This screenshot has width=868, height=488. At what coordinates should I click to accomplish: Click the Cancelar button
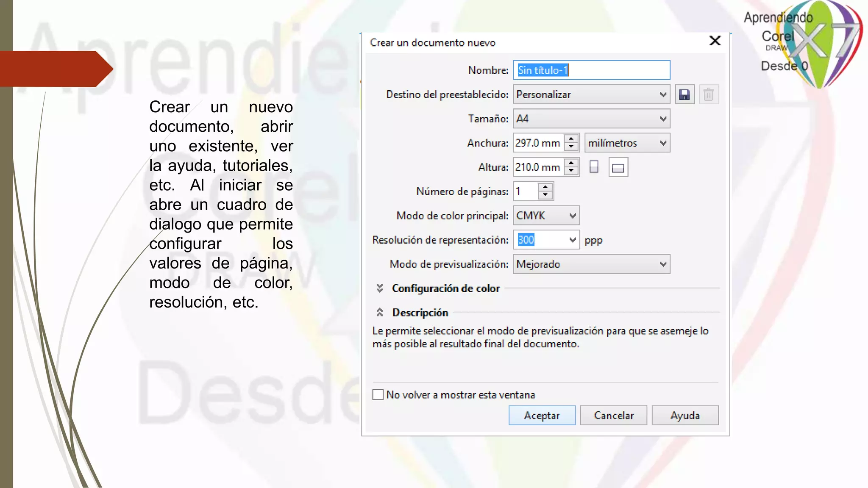pyautogui.click(x=614, y=416)
